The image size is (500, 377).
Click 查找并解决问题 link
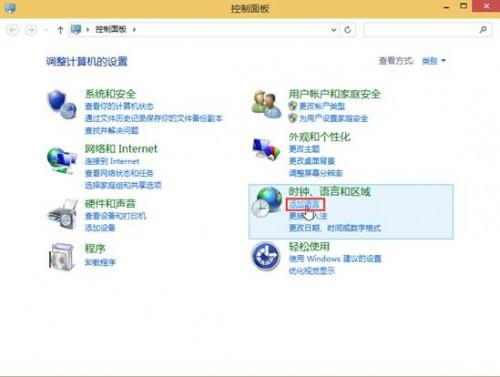(x=112, y=130)
